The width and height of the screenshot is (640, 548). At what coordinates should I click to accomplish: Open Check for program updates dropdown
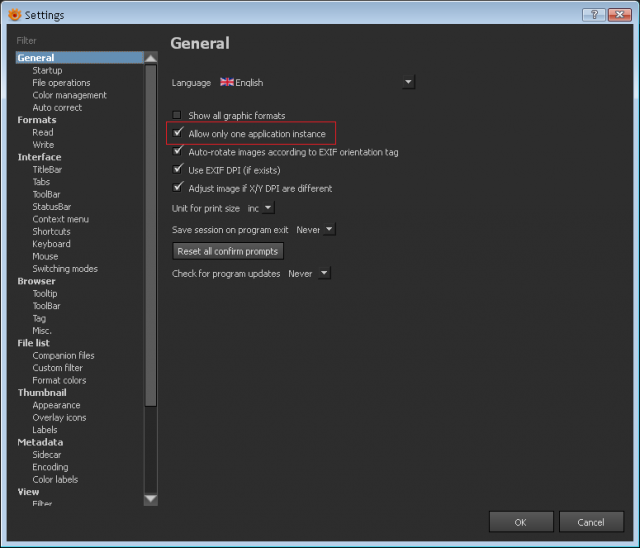(x=324, y=273)
